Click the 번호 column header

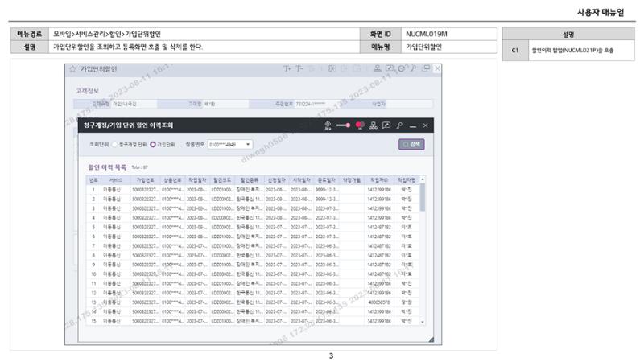[93, 180]
